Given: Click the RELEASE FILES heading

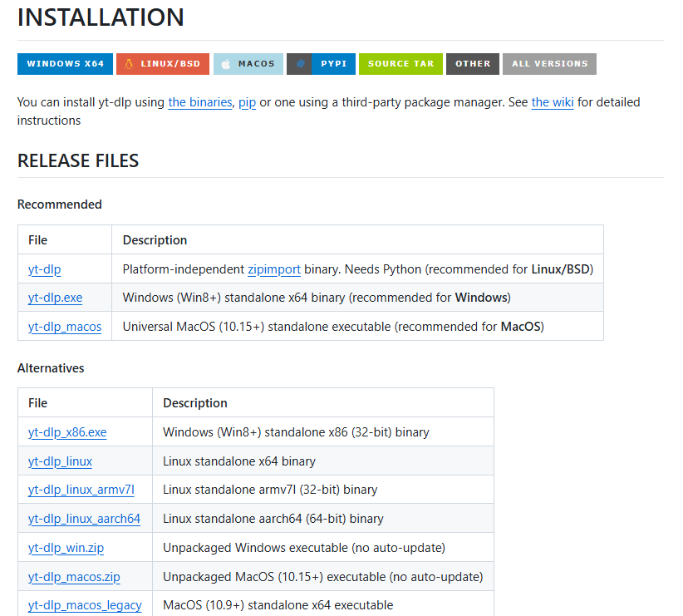Looking at the screenshot, I should pyautogui.click(x=78, y=161).
